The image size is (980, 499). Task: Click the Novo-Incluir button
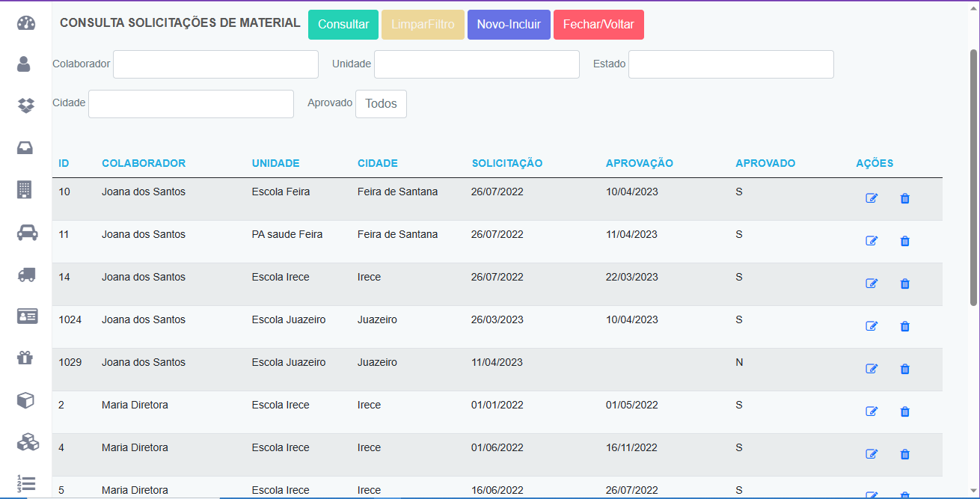pyautogui.click(x=509, y=25)
